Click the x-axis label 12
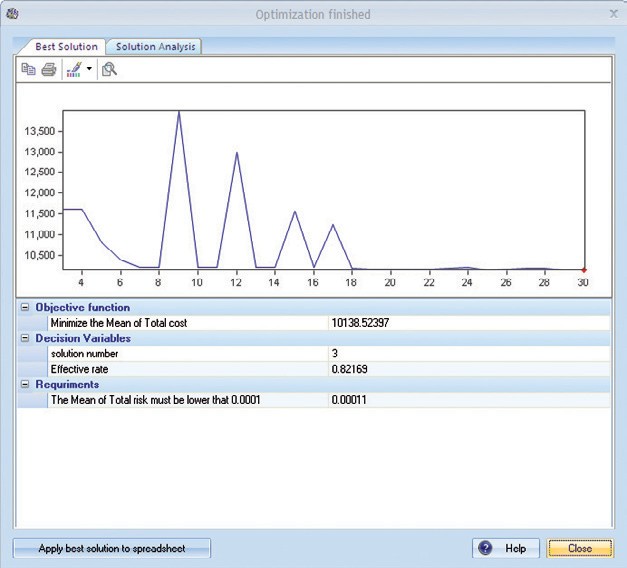This screenshot has height=568, width=627. (x=236, y=282)
